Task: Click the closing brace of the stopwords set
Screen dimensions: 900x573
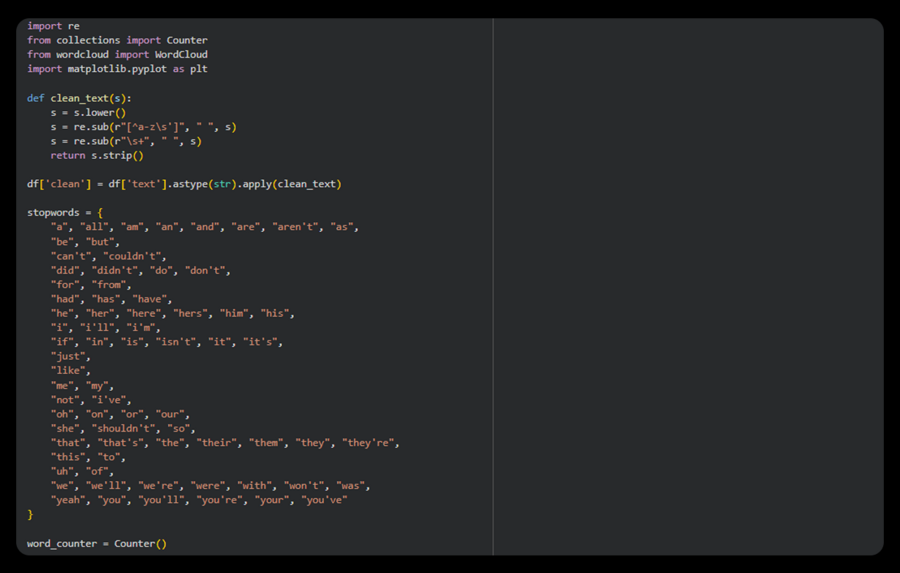Action: [30, 514]
